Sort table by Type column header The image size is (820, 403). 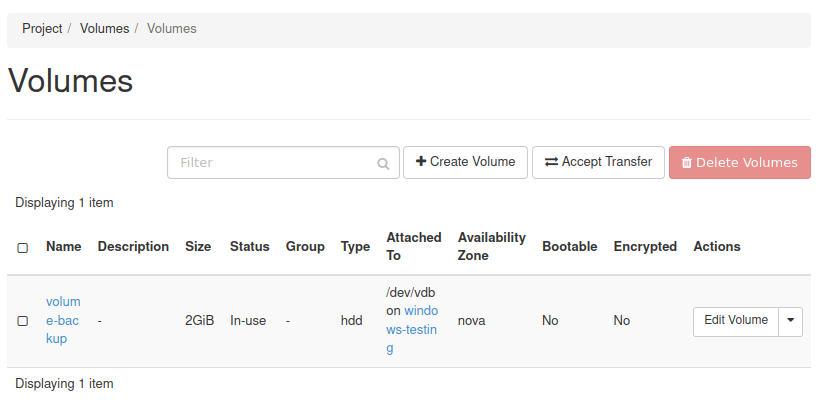tap(355, 247)
